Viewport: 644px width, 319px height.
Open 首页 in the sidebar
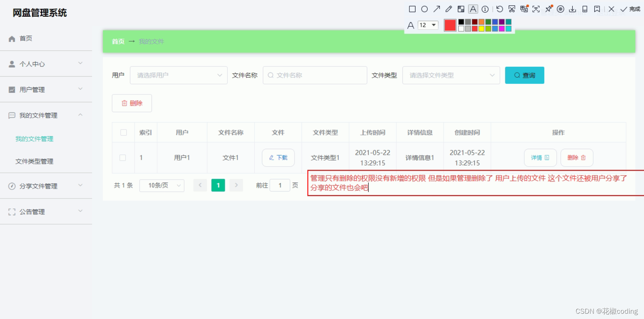click(46, 38)
